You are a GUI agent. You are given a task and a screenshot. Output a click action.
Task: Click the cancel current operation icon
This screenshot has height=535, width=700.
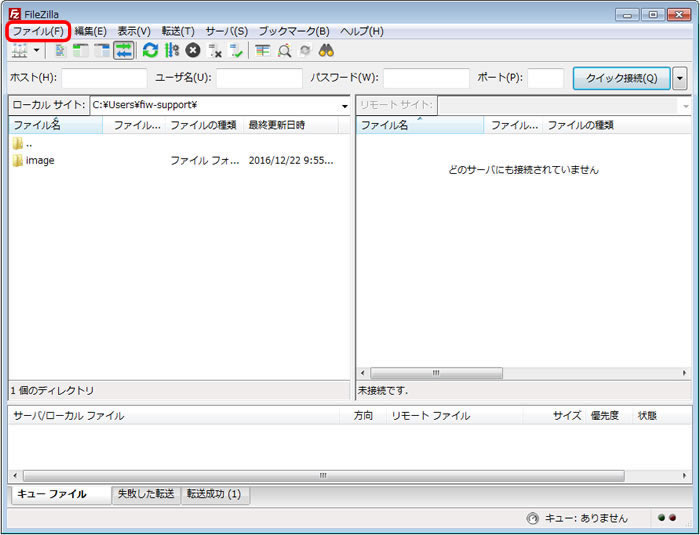(193, 50)
